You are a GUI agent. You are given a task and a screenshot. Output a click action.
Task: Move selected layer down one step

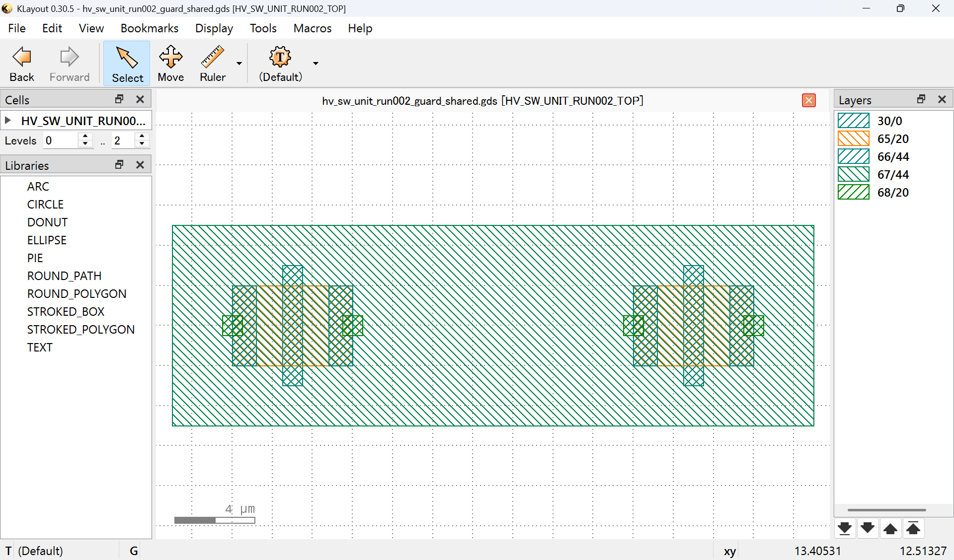tap(868, 528)
